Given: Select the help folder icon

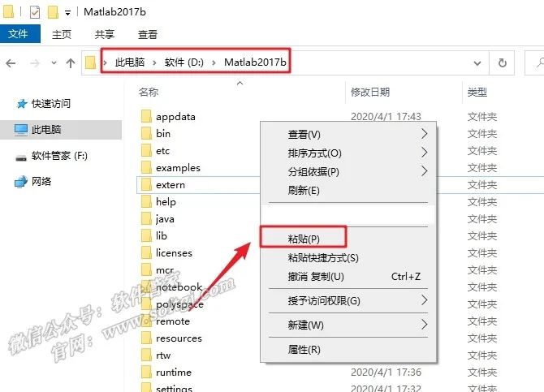Looking at the screenshot, I should pyautogui.click(x=146, y=201).
